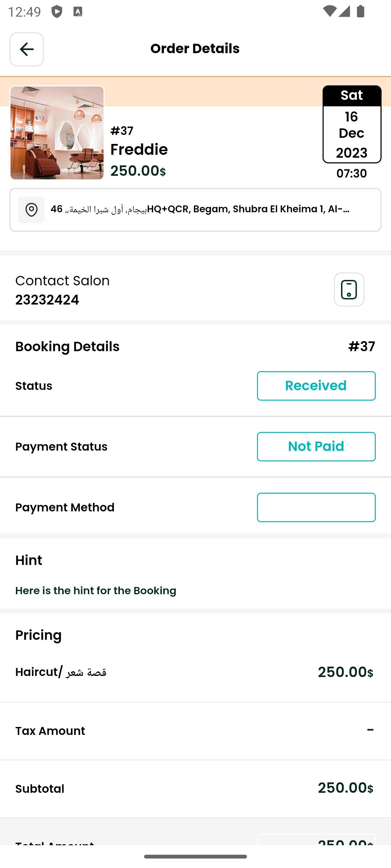This screenshot has height=868, width=391.
Task: Select the Freddie salon name
Action: (139, 149)
